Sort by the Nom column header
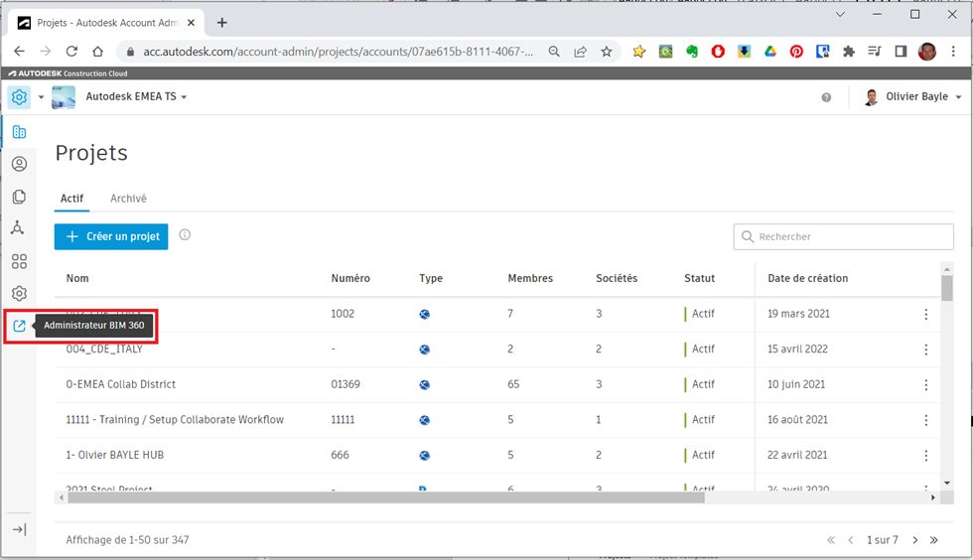 click(x=77, y=278)
